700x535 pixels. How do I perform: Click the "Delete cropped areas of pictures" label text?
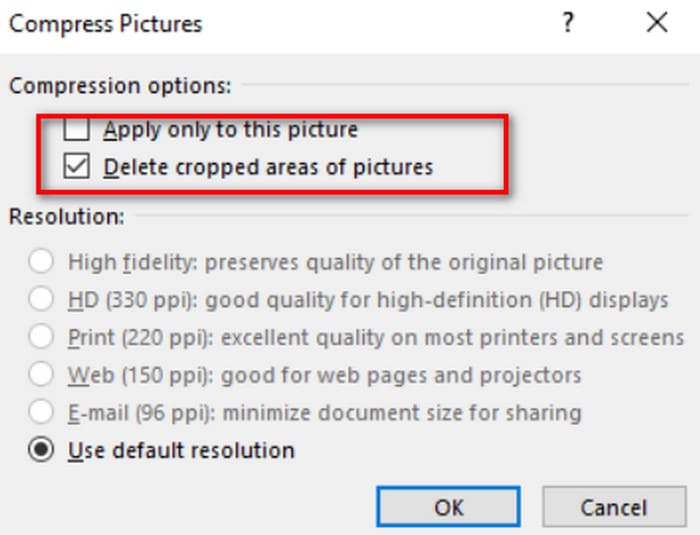point(268,167)
